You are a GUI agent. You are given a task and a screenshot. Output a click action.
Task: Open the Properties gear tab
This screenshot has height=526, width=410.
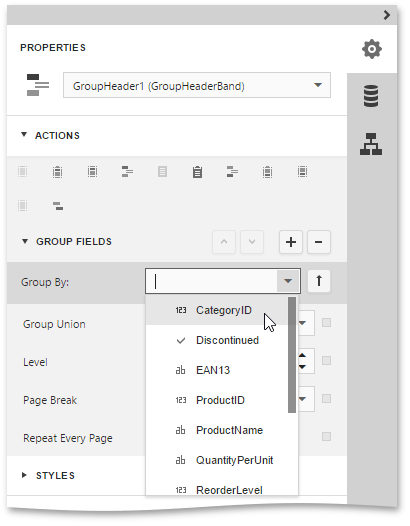click(371, 49)
